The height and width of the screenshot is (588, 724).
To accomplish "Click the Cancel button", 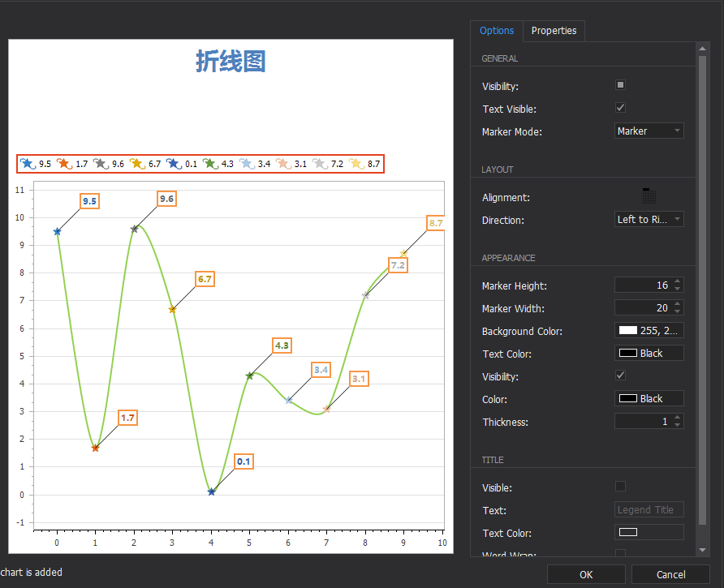I will (670, 574).
